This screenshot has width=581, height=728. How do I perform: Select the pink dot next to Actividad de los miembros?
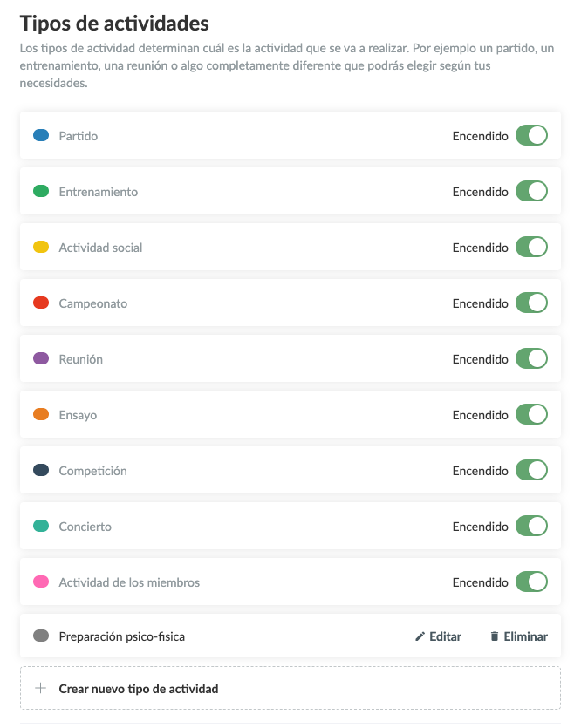(x=40, y=582)
